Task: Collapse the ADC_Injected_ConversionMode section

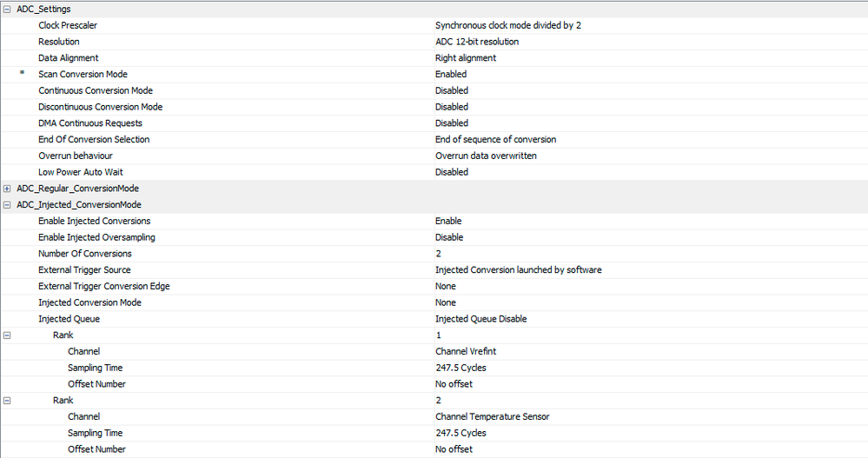Action: pos(8,205)
